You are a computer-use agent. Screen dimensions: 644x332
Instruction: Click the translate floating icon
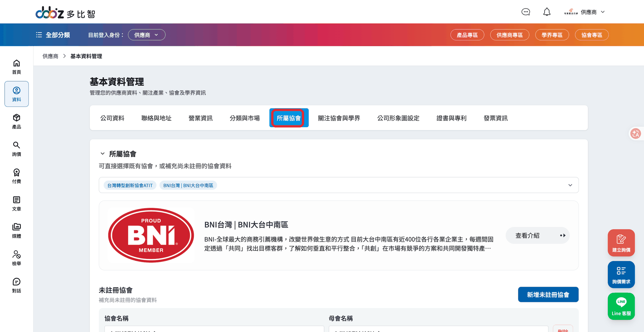point(636,134)
